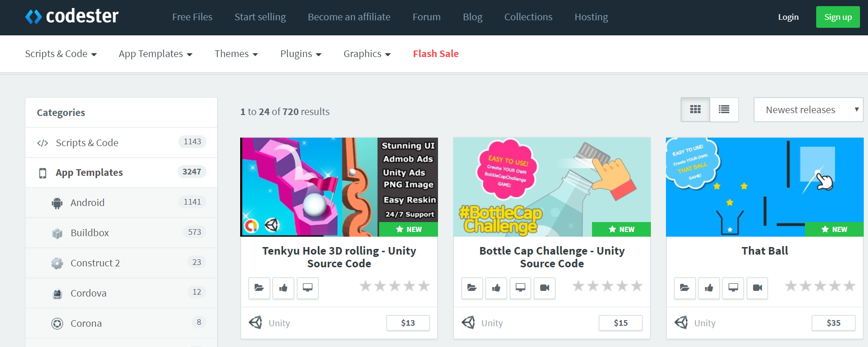Go to Start selling page

[x=260, y=17]
